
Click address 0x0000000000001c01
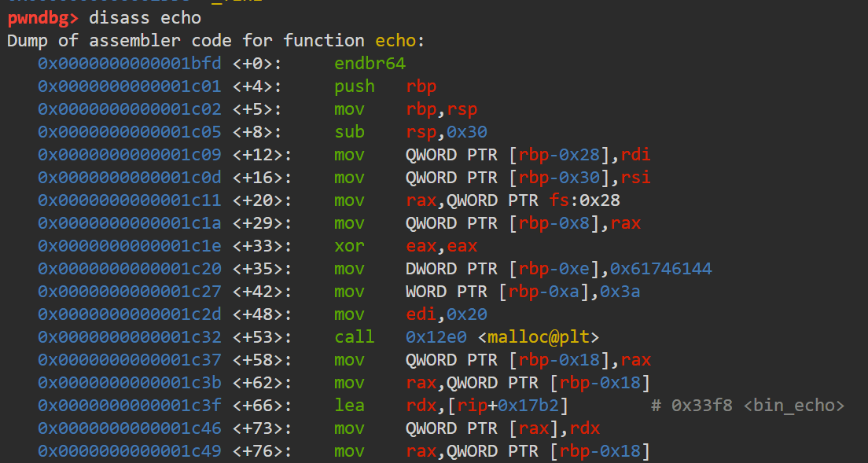coord(130,86)
